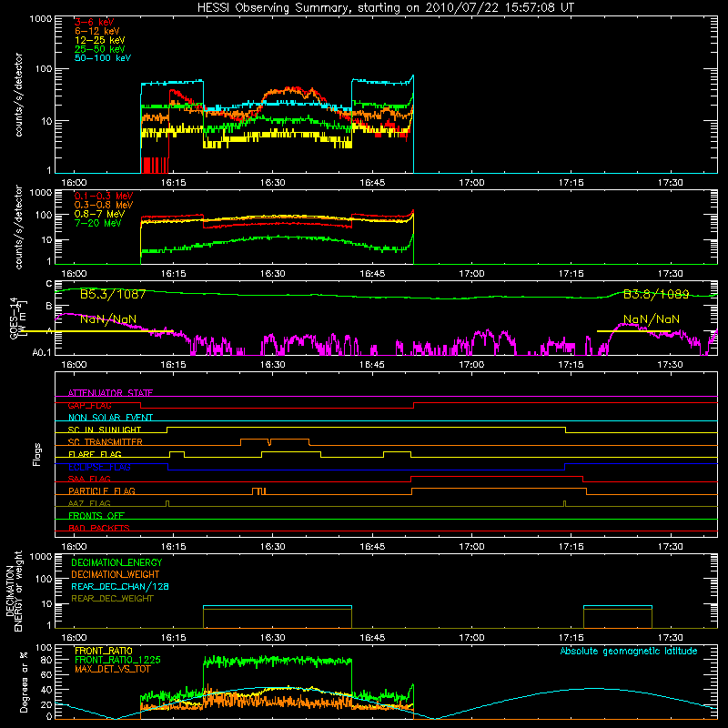Click the HESSI Observing Summary title text
Viewport: 728px width, 728px height.
click(385, 8)
